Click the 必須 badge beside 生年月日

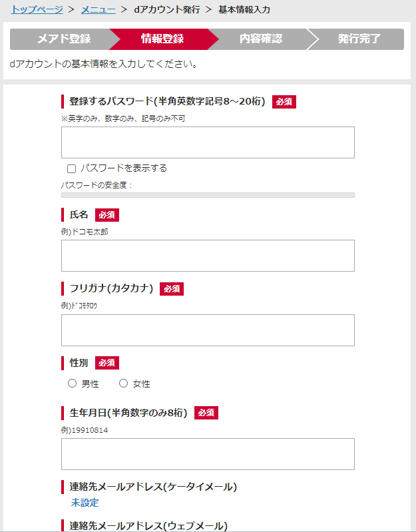point(206,413)
